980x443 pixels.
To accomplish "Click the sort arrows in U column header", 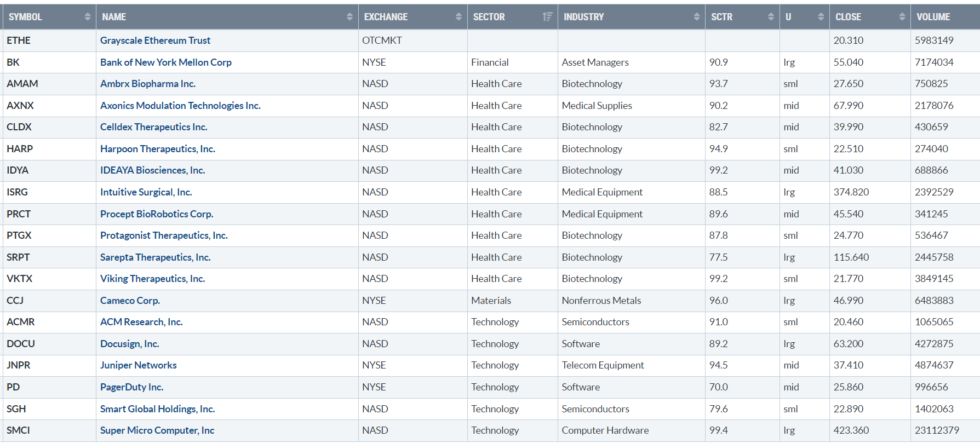I will [821, 17].
